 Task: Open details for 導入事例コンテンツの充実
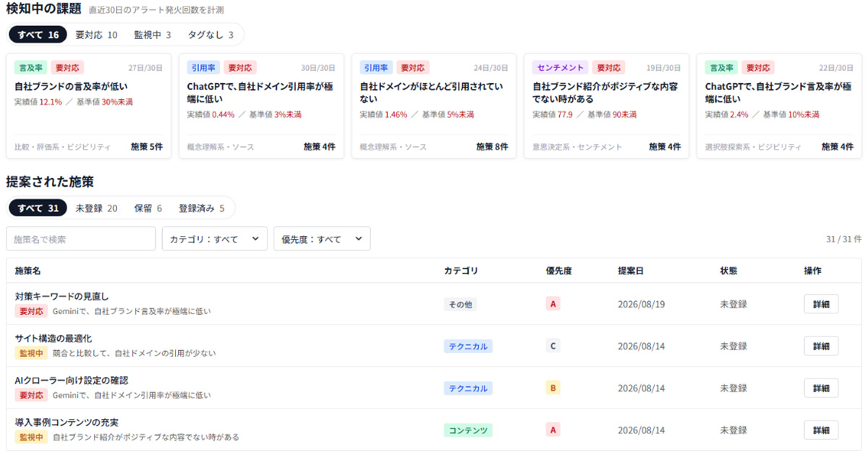click(x=821, y=430)
